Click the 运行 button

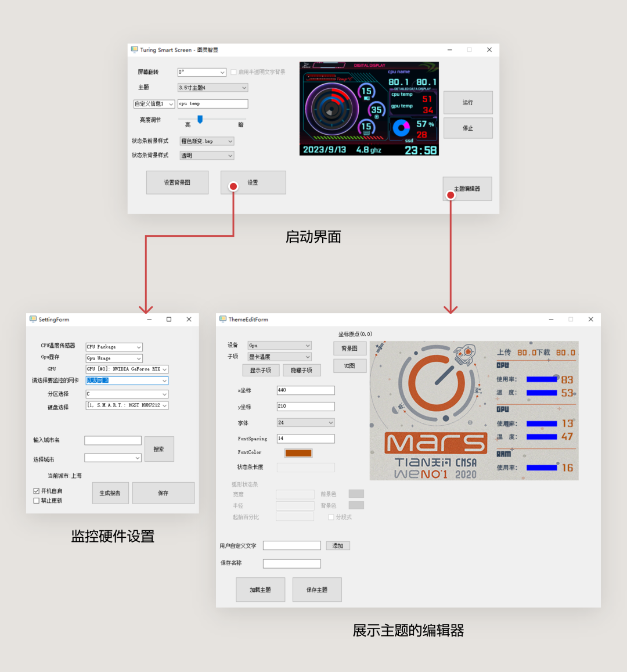[468, 103]
